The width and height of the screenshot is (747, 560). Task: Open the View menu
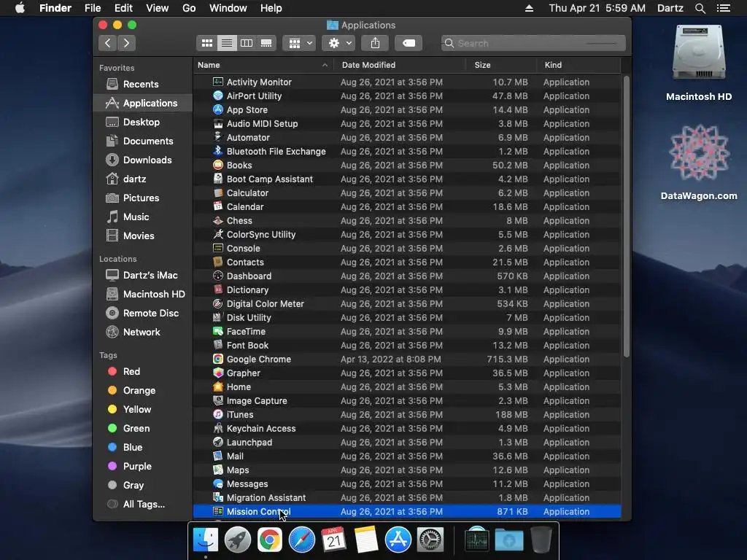click(158, 8)
